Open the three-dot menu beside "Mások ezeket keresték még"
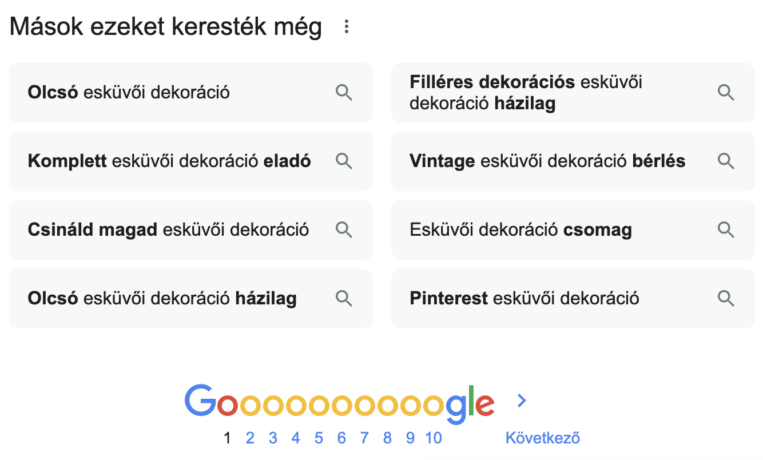The height and width of the screenshot is (460, 763). click(346, 28)
